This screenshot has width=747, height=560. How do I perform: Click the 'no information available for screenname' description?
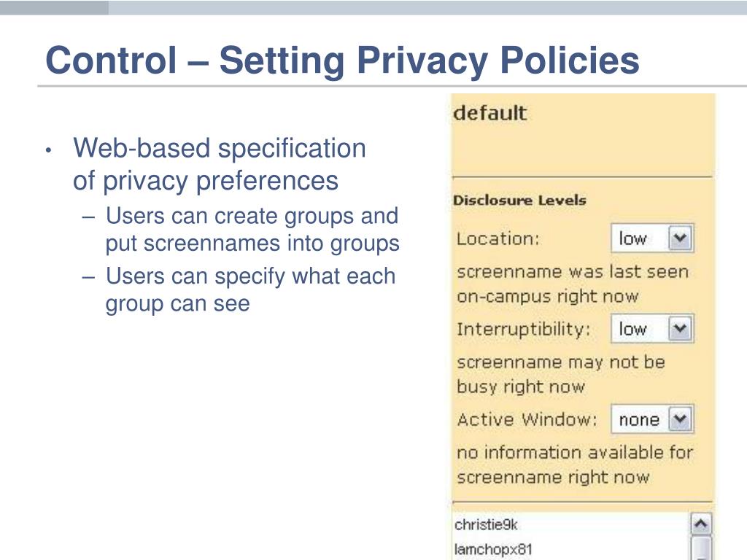coord(575,464)
